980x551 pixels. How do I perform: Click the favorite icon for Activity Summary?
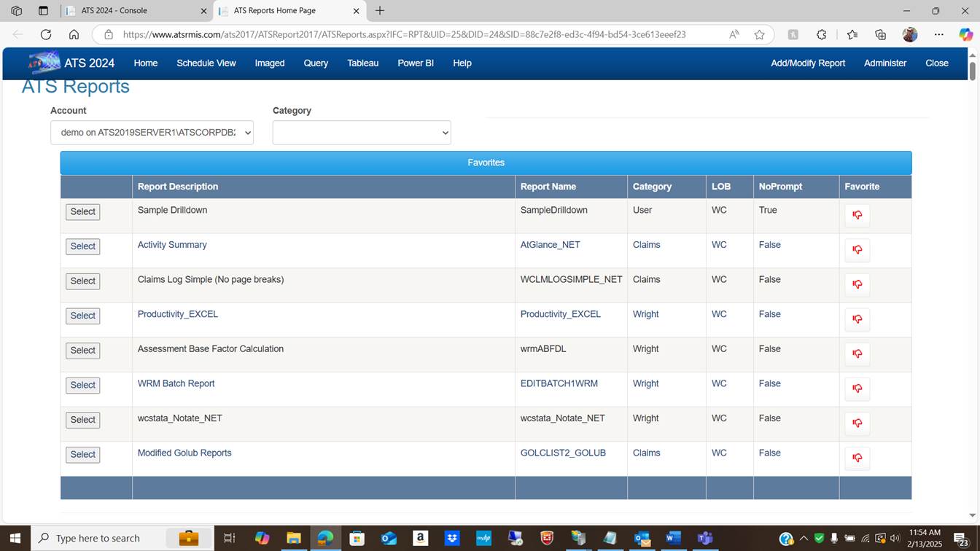(x=857, y=250)
